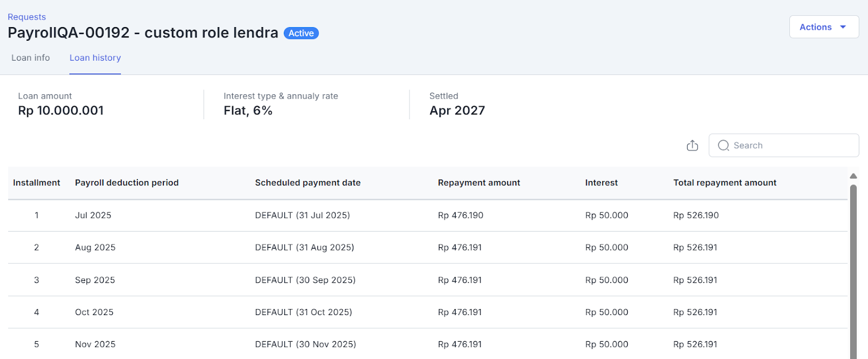Screen dimensions: 868x359
Task: Switch to the Loan info tab
Action: pos(31,58)
